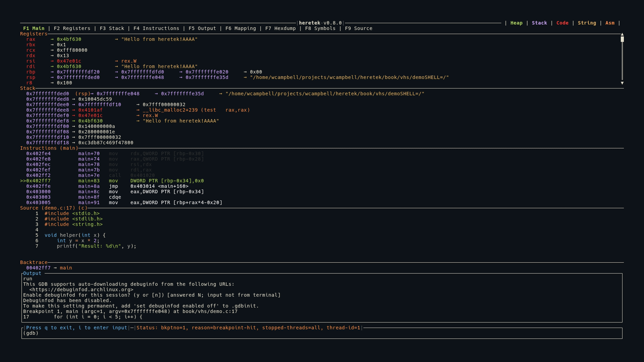Image resolution: width=644 pixels, height=362 pixels.
Task: Click source line #include <string.h>
Action: pyautogui.click(x=73, y=225)
